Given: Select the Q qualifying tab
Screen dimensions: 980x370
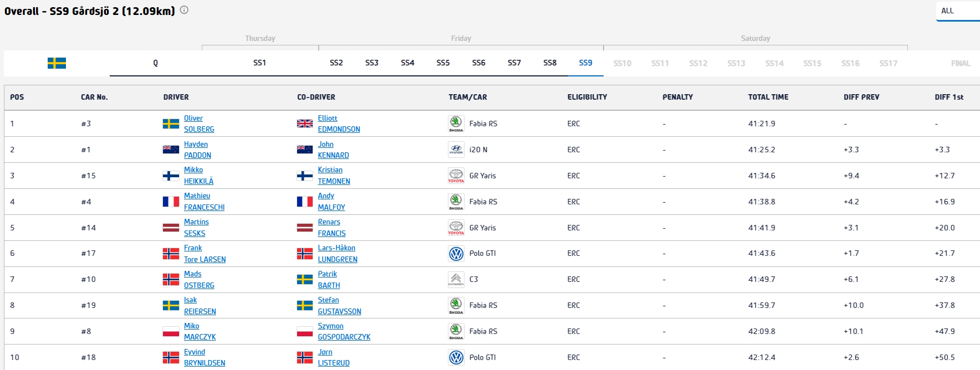Looking at the screenshot, I should 156,63.
